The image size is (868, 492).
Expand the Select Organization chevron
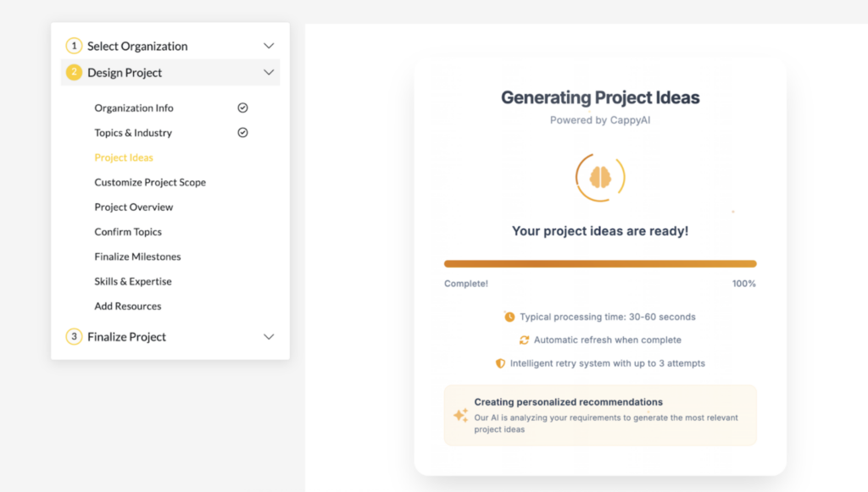[x=269, y=46]
